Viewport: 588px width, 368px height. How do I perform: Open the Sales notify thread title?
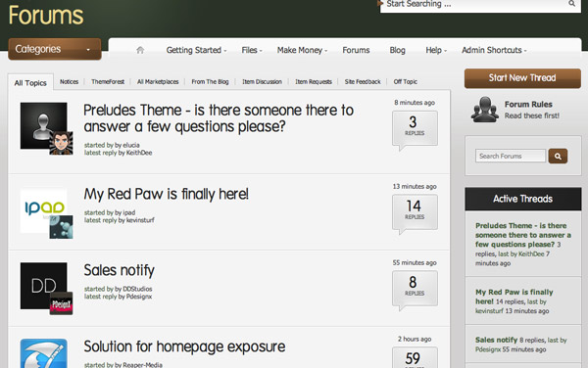[119, 270]
